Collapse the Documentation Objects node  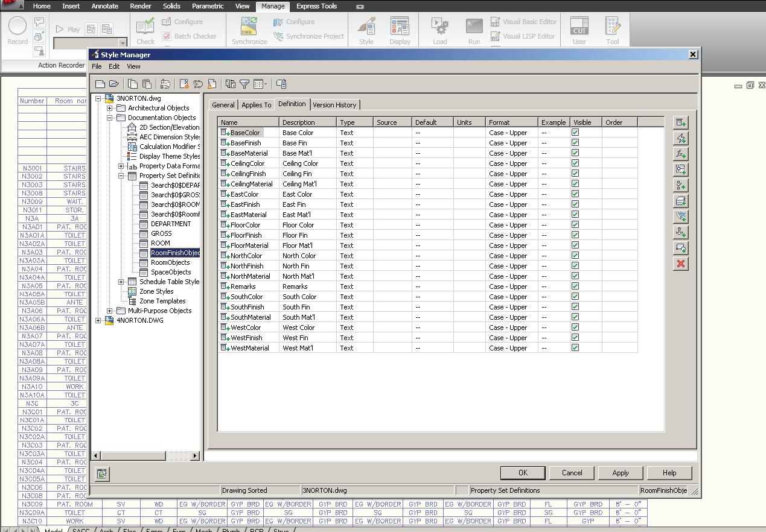(110, 118)
